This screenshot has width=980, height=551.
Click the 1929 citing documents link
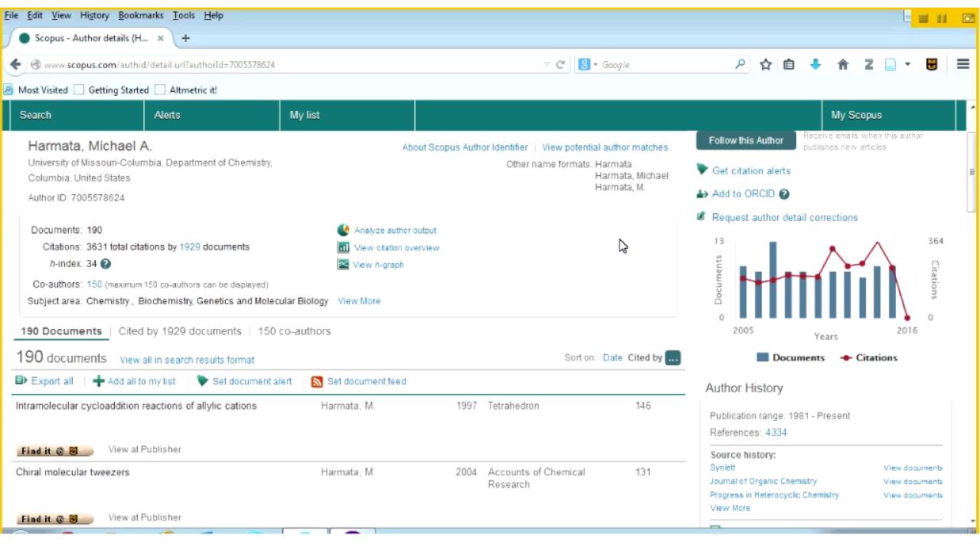pyautogui.click(x=190, y=247)
